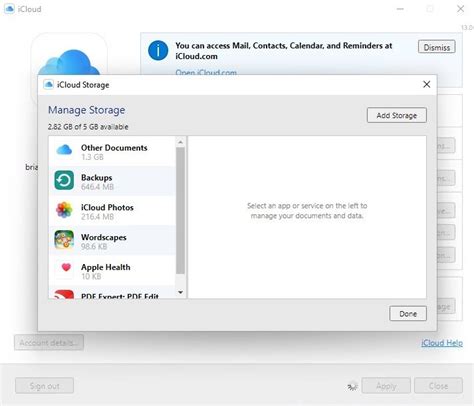The height and width of the screenshot is (406, 474).
Task: Click the Other Documents cloud icon
Action: tap(64, 150)
